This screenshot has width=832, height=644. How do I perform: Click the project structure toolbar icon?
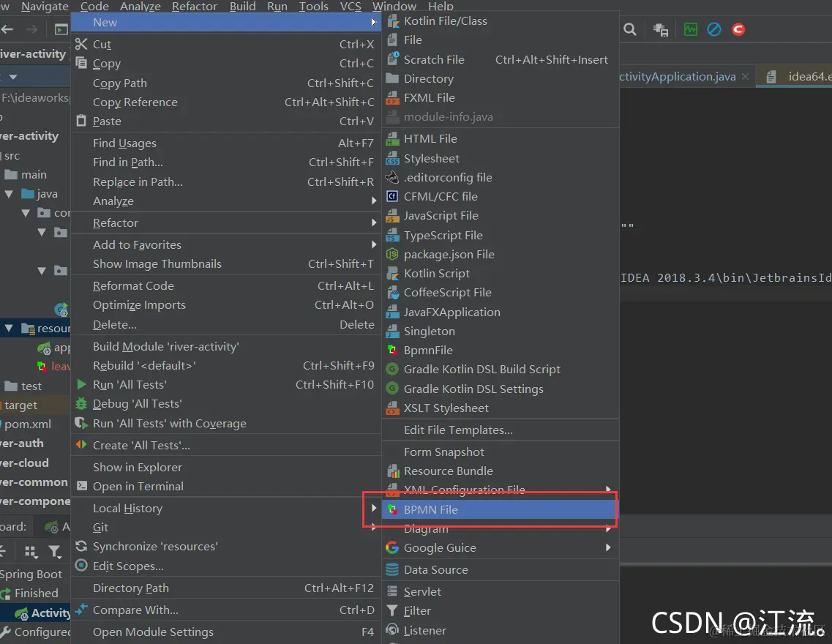[x=661, y=30]
